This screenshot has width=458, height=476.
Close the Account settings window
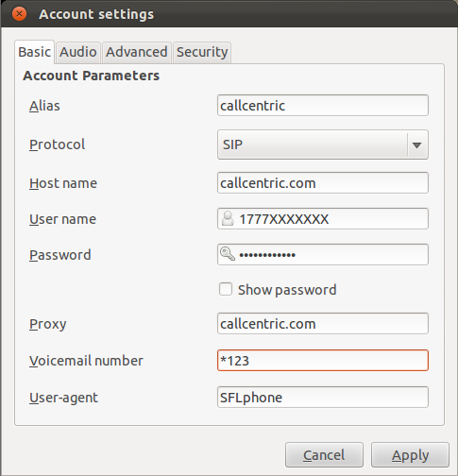coord(19,14)
